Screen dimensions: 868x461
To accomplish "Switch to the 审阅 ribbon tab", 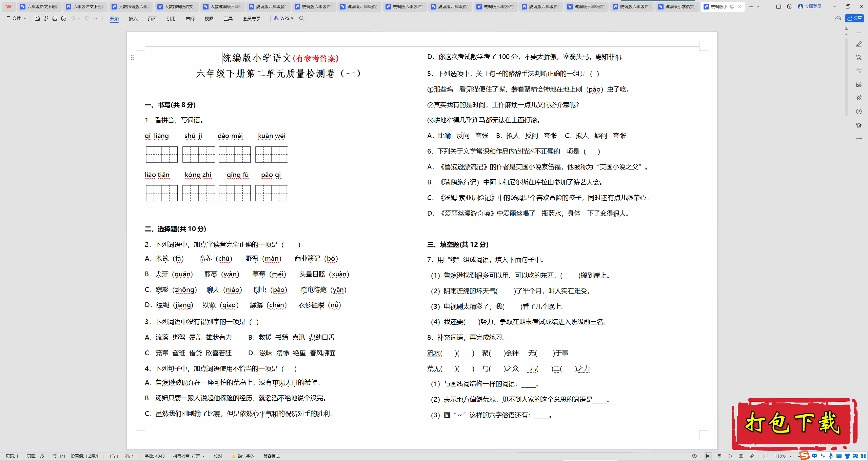I will click(190, 19).
